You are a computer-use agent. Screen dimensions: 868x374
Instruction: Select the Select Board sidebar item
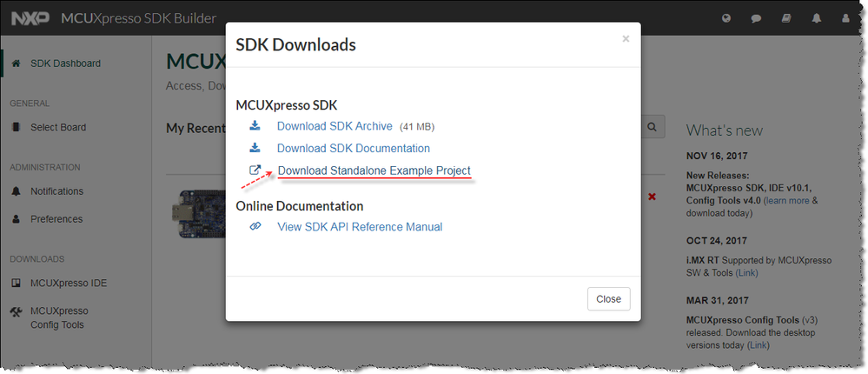(x=57, y=127)
